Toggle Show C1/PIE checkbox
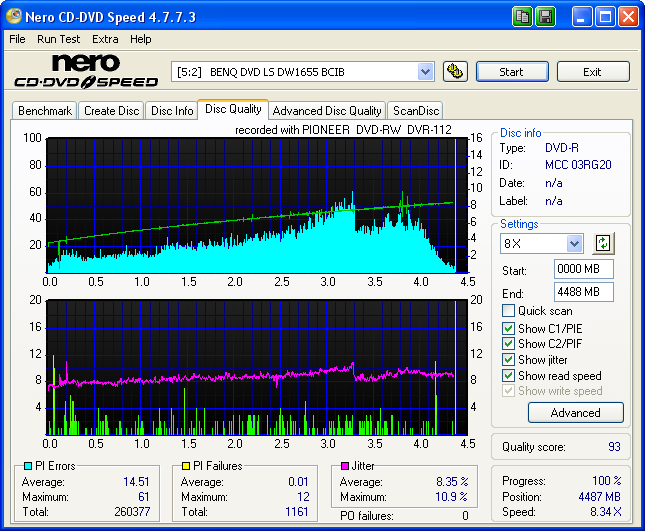 (508, 328)
